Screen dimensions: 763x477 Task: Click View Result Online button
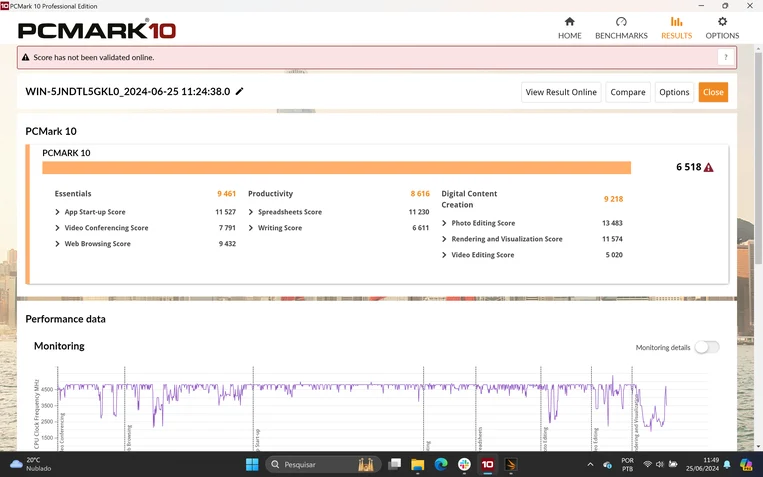click(x=561, y=92)
